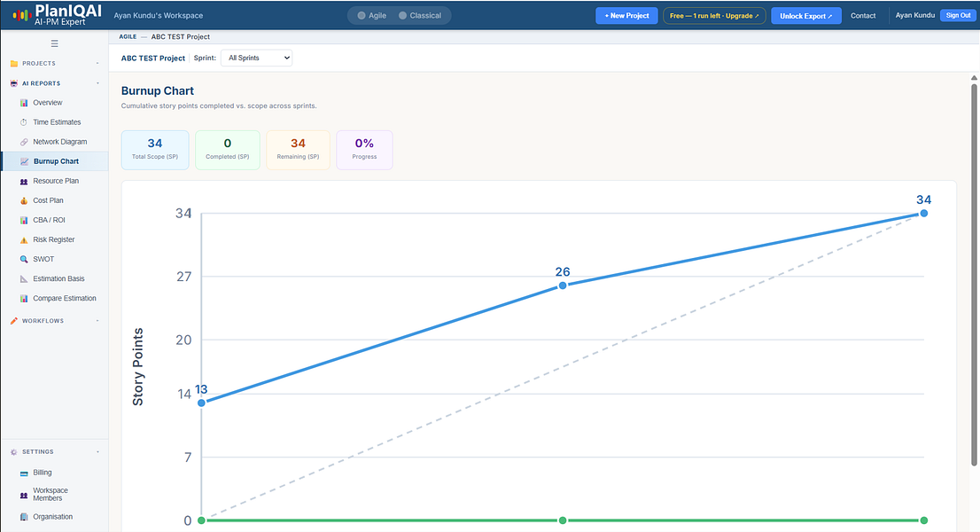Go to Resource Plan page
Image resolution: width=980 pixels, height=532 pixels.
(54, 181)
